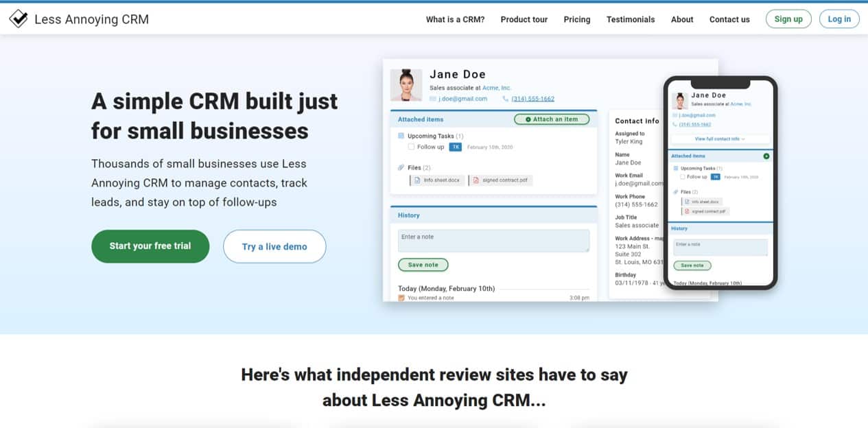The image size is (868, 428).
Task: Click Save note in phone preview
Action: click(x=692, y=265)
